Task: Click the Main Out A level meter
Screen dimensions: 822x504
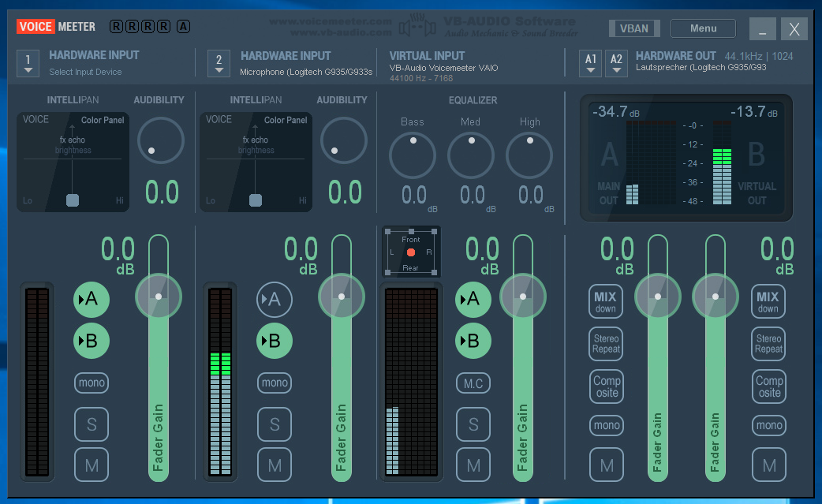Action: click(x=651, y=163)
